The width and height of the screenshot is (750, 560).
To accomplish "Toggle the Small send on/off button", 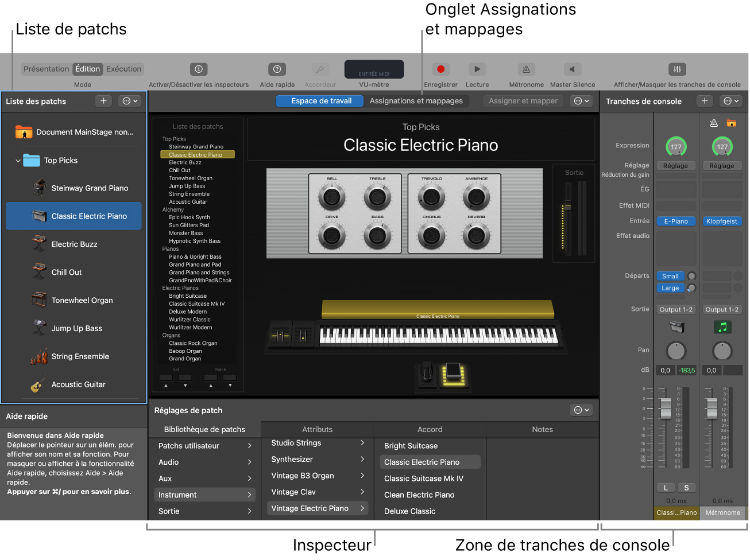I will coord(692,276).
